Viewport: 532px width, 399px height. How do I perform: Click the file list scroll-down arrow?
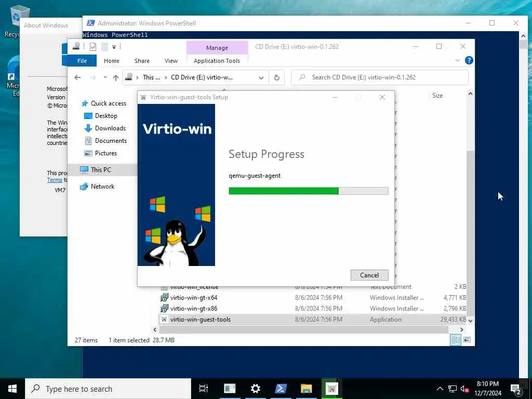coord(470,321)
